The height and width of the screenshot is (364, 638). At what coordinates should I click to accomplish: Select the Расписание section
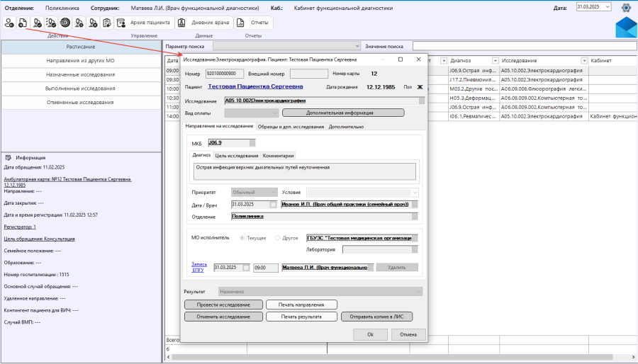tap(81, 47)
